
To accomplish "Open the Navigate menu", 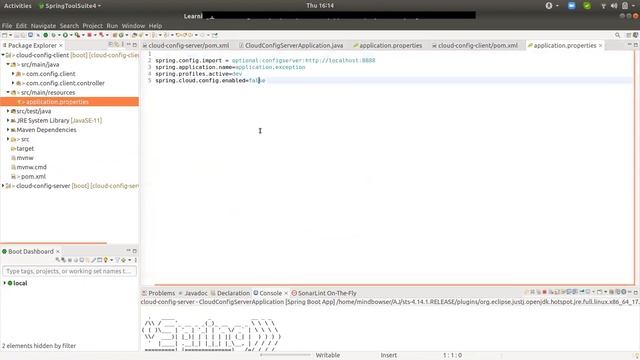I will coord(43,25).
